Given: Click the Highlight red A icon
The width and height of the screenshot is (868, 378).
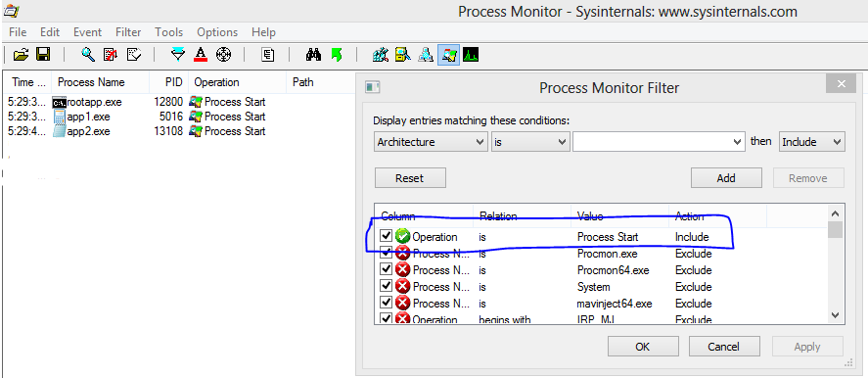Looking at the screenshot, I should pyautogui.click(x=201, y=54).
